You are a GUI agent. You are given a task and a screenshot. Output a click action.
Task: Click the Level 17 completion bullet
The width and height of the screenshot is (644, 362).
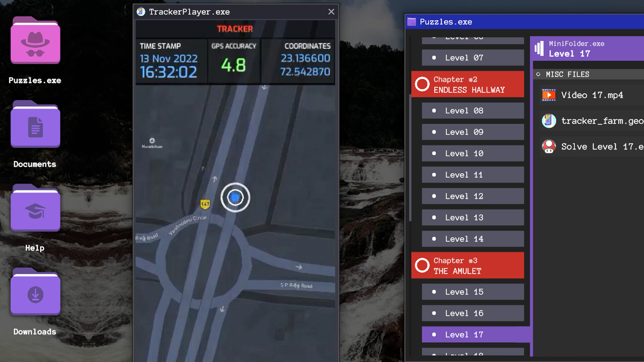(x=435, y=334)
